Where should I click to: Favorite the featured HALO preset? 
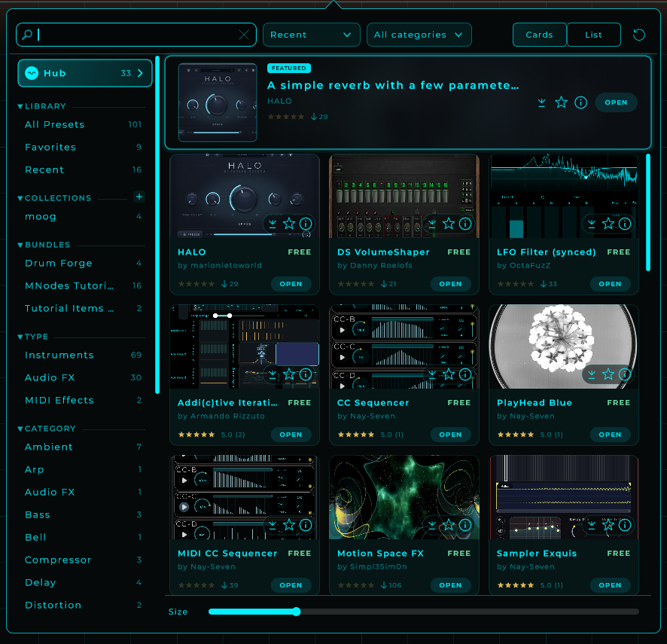click(561, 102)
